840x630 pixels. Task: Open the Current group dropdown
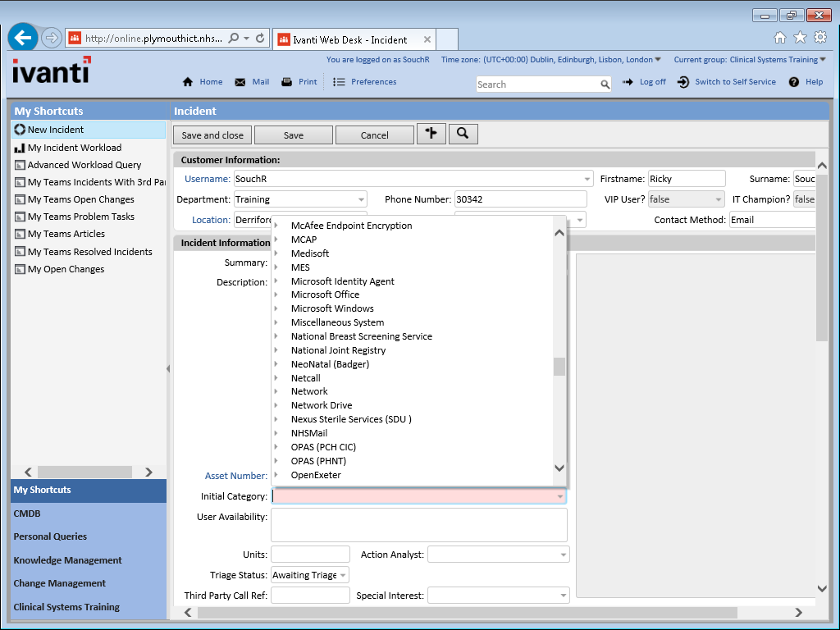[823, 59]
